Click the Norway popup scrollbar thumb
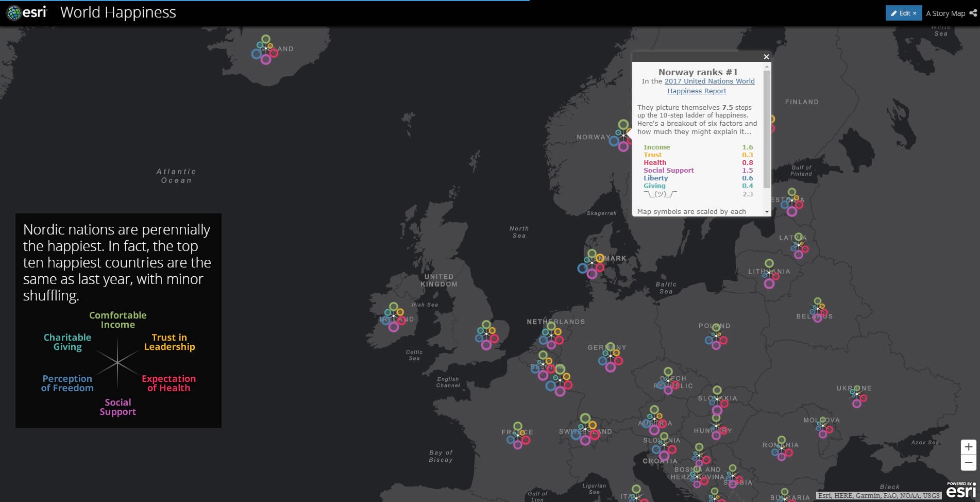980x502 pixels. (x=767, y=129)
